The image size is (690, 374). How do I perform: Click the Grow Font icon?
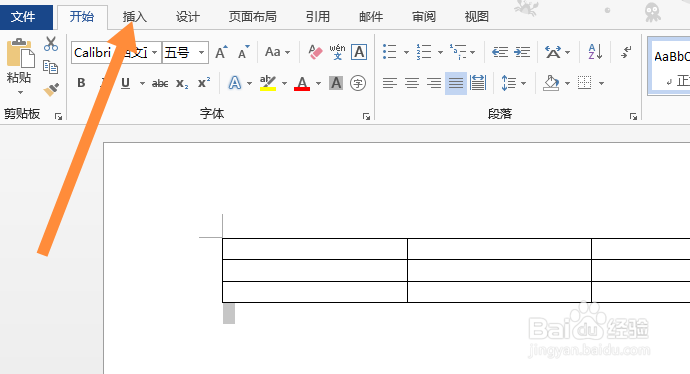(221, 53)
